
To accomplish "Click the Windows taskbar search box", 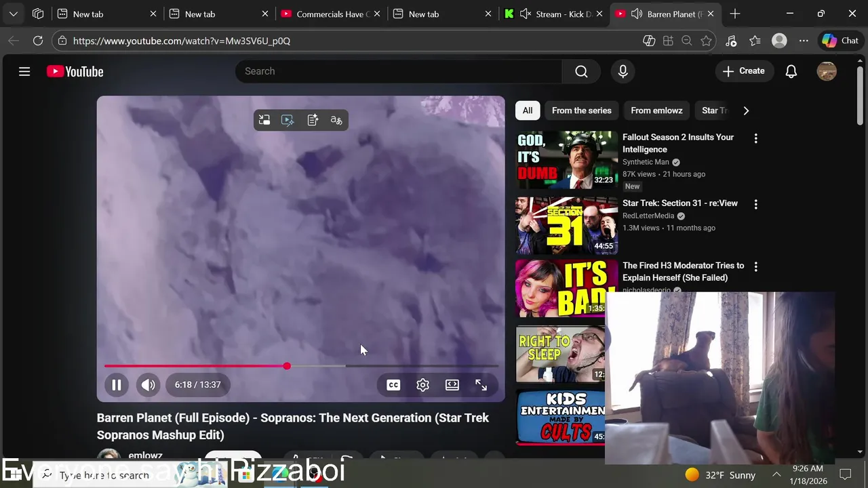I will (129, 475).
